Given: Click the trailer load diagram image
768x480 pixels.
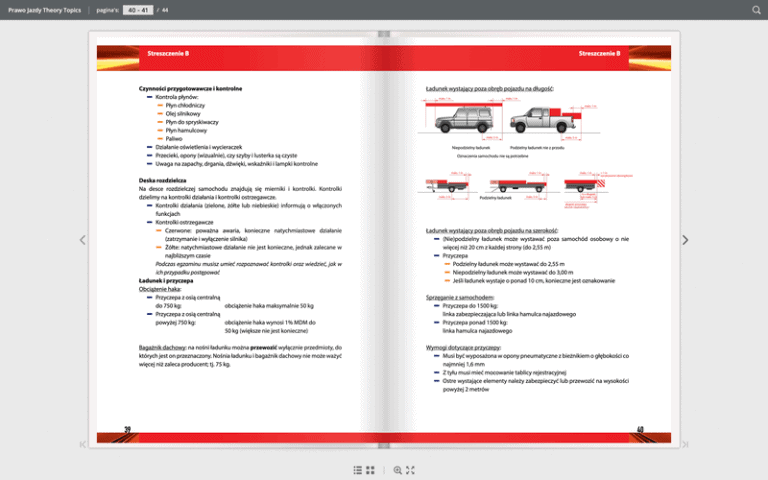Looking at the screenshot, I should point(512,186).
